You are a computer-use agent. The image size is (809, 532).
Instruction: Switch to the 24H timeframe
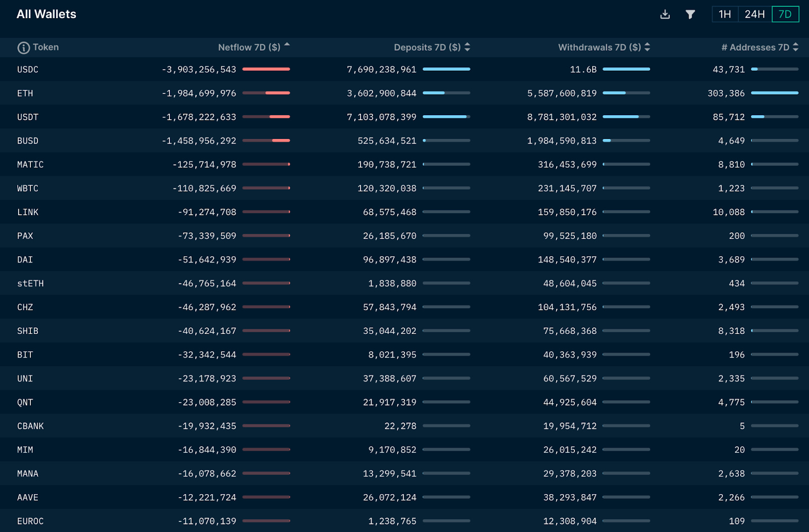click(x=755, y=14)
